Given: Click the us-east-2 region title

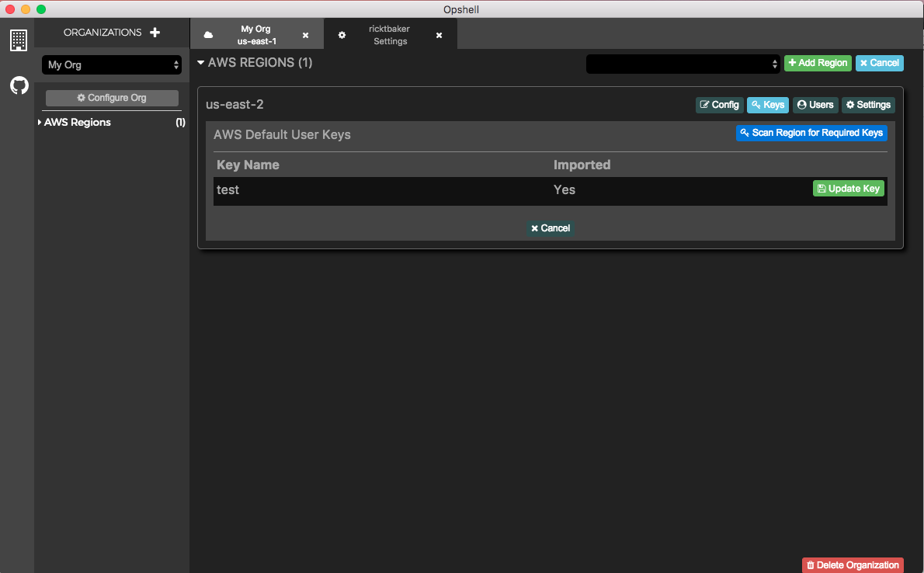Looking at the screenshot, I should (x=234, y=104).
